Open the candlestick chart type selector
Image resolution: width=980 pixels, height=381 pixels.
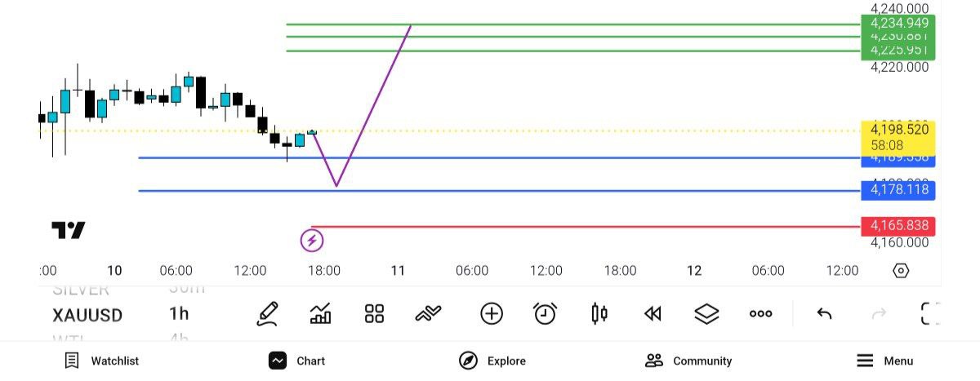[599, 313]
